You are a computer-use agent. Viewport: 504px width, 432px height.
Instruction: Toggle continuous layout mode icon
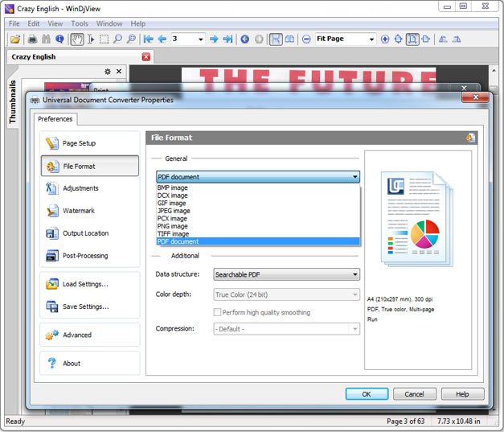[x=276, y=39]
